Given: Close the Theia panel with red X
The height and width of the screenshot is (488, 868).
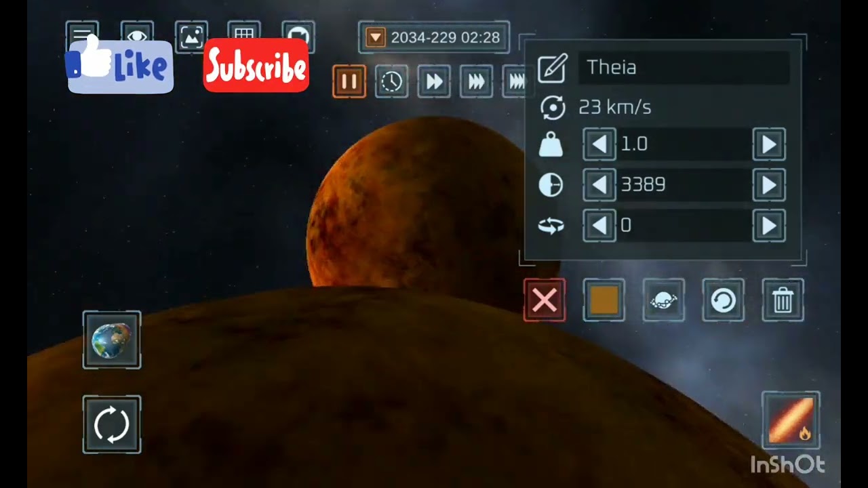Looking at the screenshot, I should (x=545, y=300).
